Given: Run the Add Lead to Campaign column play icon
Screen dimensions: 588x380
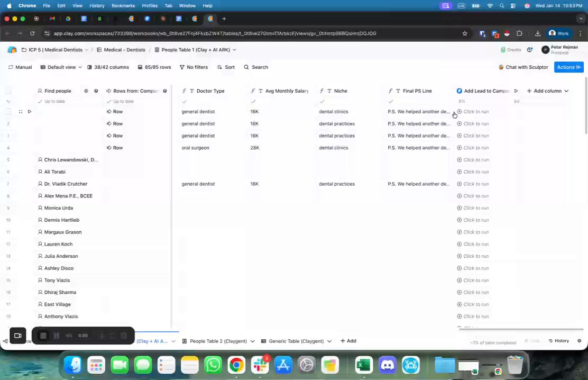Looking at the screenshot, I should point(516,91).
